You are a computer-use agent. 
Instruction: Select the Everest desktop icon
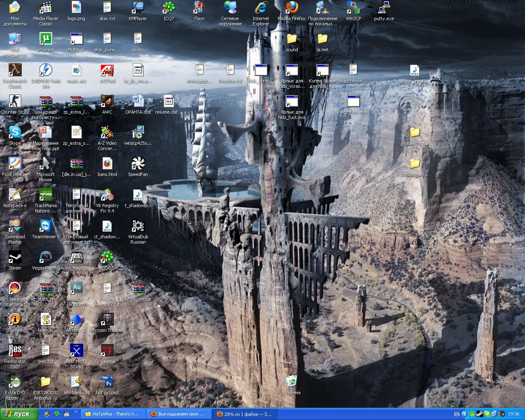point(15,323)
